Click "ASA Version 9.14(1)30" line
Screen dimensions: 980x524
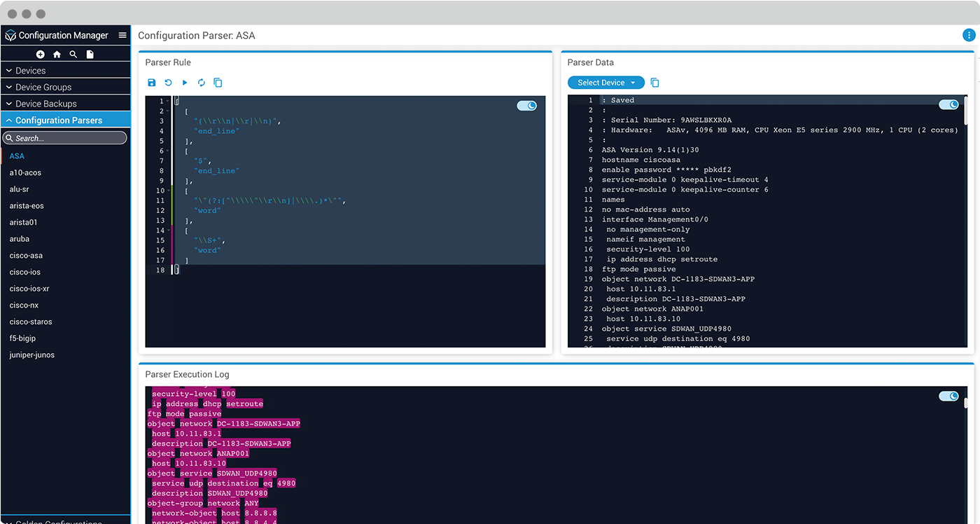[x=650, y=150]
